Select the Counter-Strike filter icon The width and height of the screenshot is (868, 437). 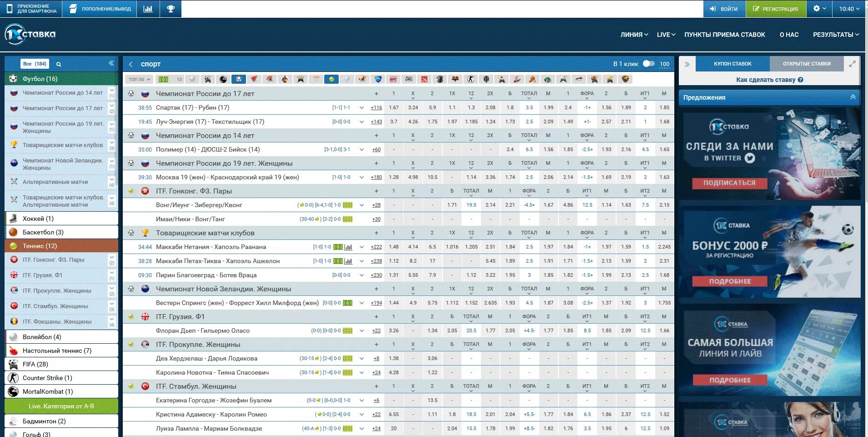pos(471,79)
